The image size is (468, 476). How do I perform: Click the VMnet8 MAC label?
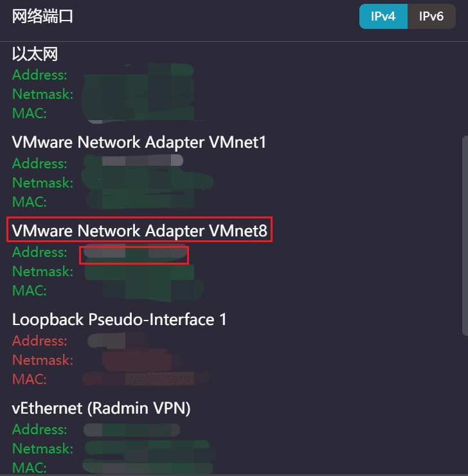point(29,291)
